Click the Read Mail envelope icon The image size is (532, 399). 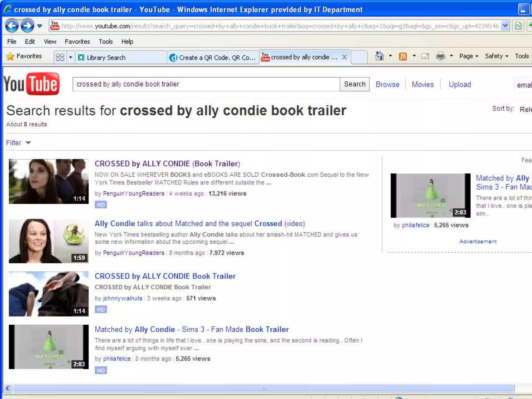click(425, 56)
